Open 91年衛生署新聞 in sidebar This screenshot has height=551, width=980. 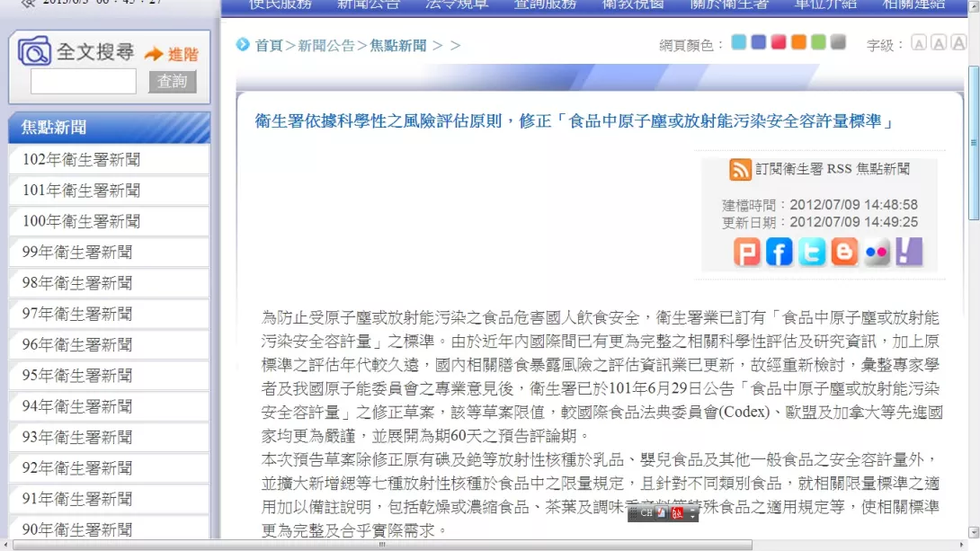point(110,499)
